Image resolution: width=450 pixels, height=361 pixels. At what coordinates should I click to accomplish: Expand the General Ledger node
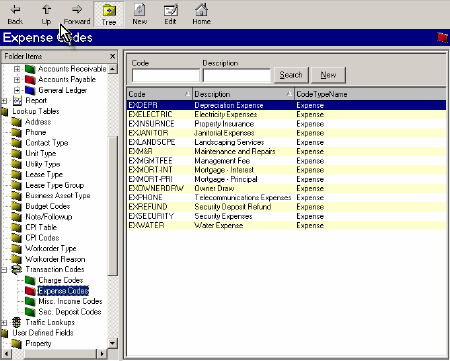click(17, 90)
